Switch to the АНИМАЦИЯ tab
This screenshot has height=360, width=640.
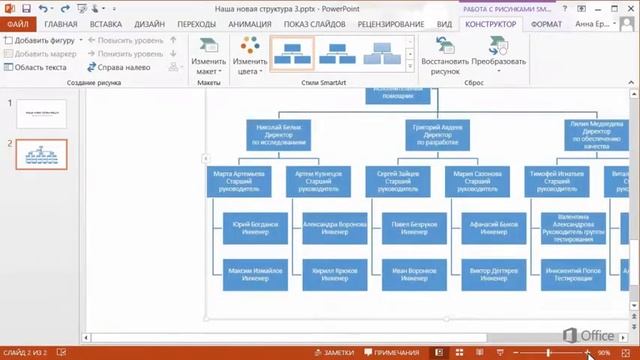(249, 24)
